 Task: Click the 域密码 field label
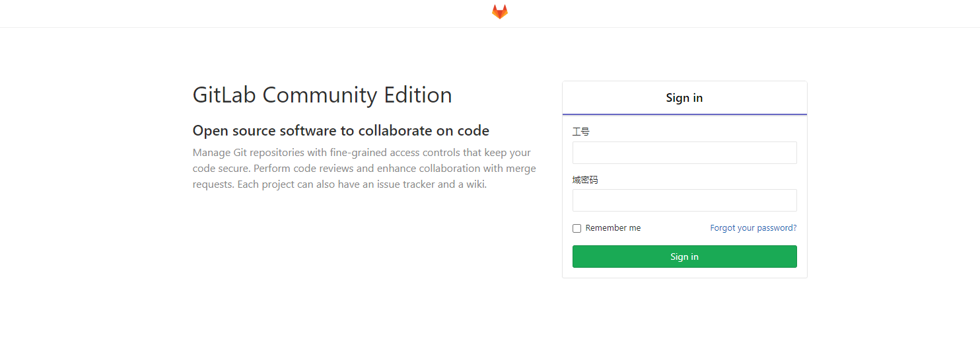tap(585, 180)
